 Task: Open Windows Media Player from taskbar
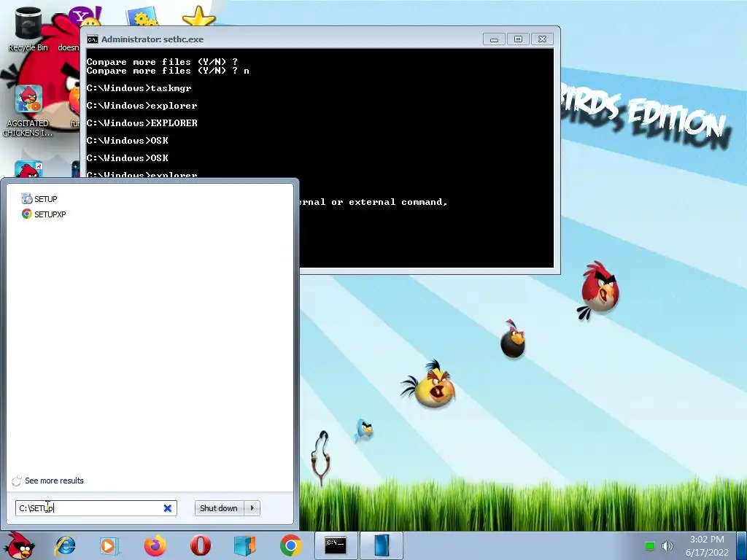tap(109, 545)
